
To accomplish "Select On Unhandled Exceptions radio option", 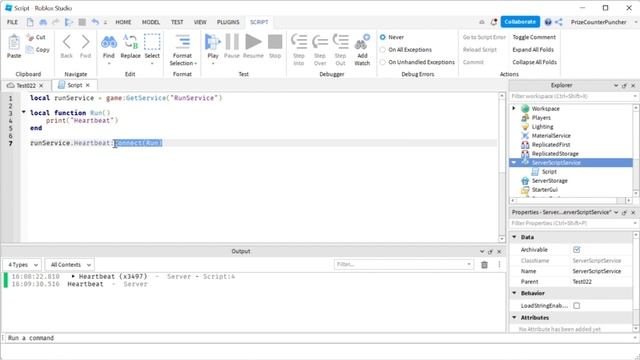I will [382, 62].
